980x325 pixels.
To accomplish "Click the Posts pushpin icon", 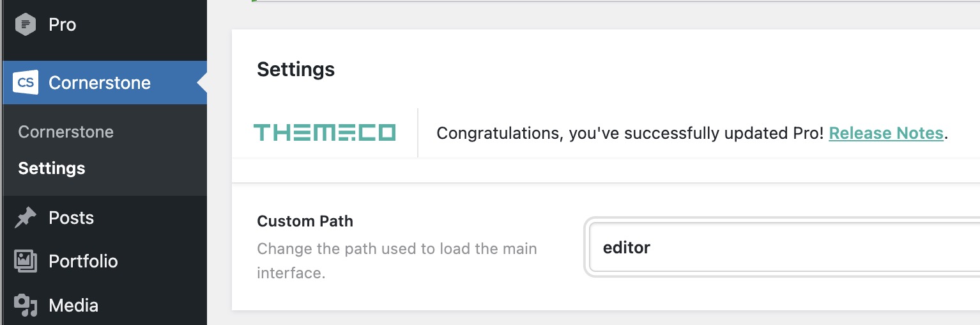I will (x=26, y=218).
